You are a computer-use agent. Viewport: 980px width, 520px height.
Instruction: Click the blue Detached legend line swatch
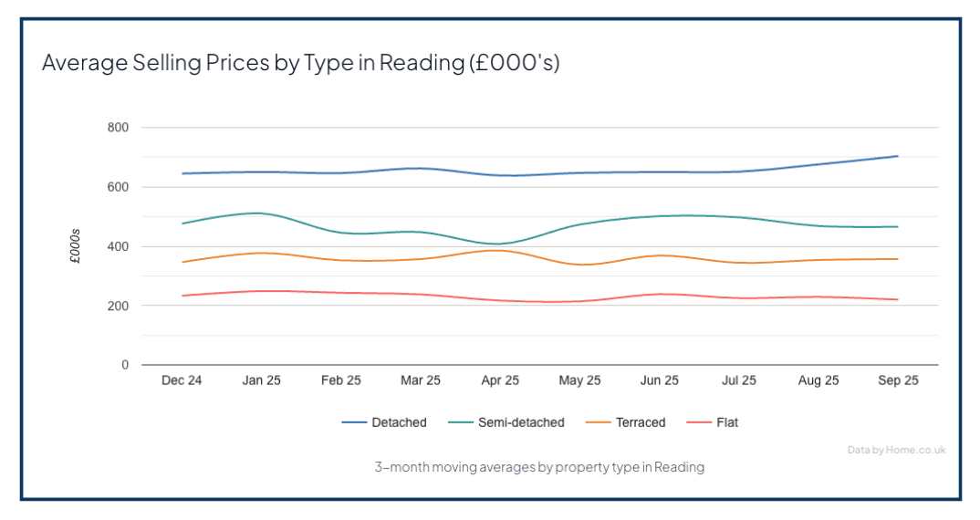tap(354, 422)
